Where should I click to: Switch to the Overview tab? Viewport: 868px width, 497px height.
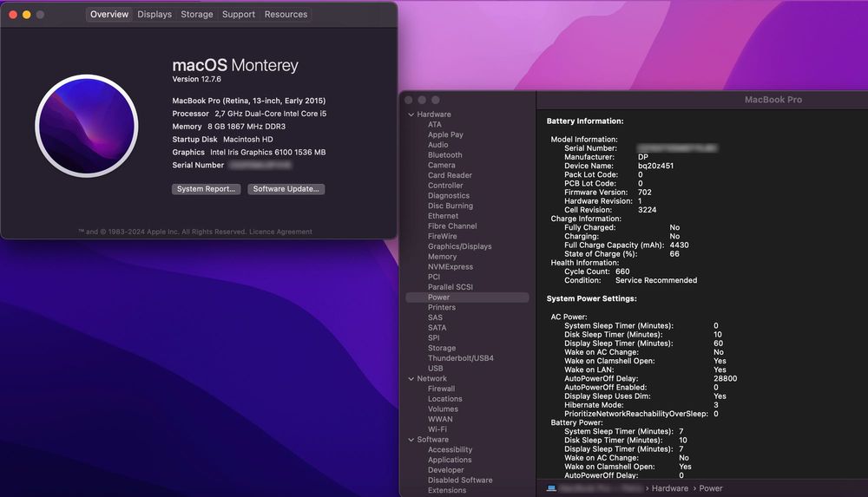[109, 15]
